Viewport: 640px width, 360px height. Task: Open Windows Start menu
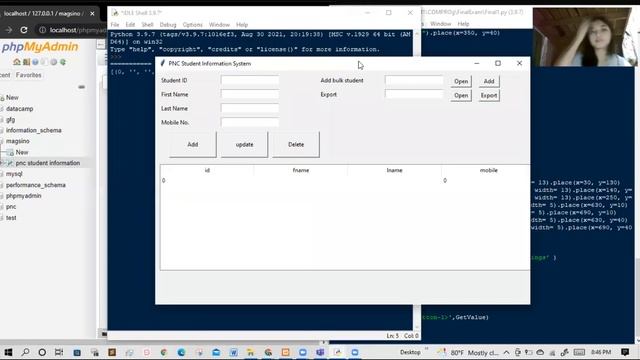8,352
